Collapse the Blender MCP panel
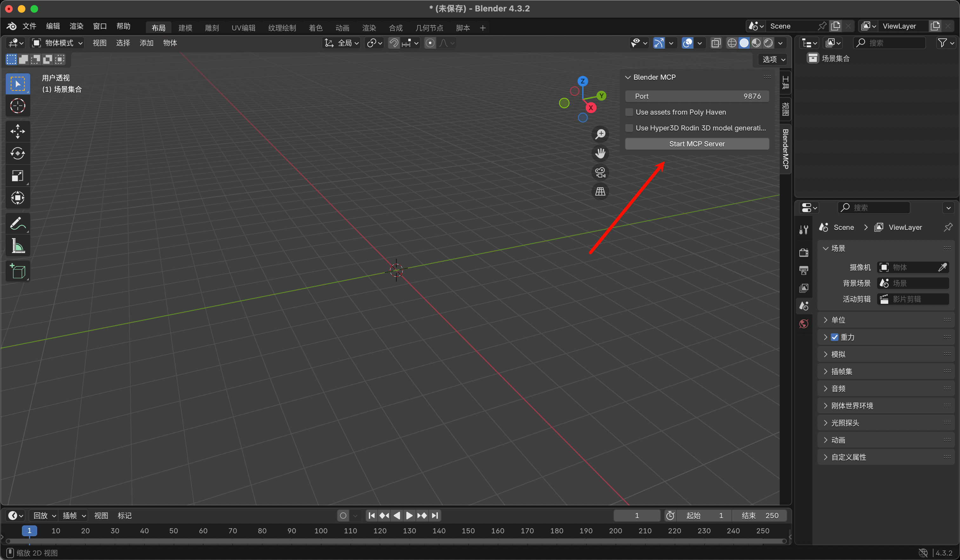 [x=628, y=77]
